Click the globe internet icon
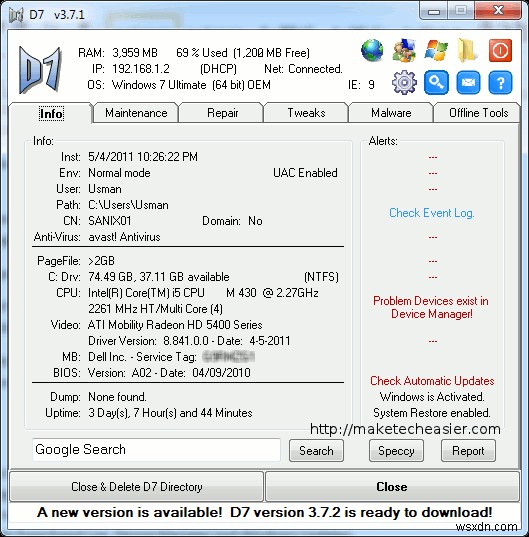529x537 pixels. tap(372, 50)
